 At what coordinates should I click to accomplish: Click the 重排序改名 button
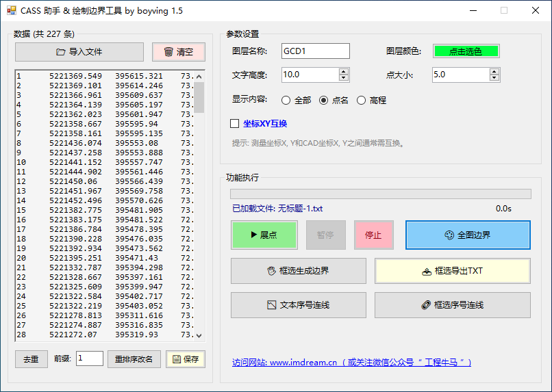[x=134, y=359]
